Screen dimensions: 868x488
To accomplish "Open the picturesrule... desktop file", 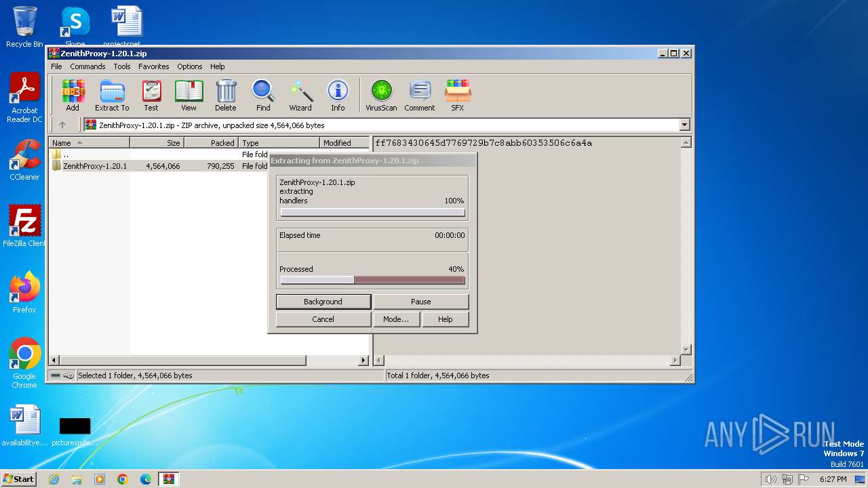I will [x=75, y=431].
